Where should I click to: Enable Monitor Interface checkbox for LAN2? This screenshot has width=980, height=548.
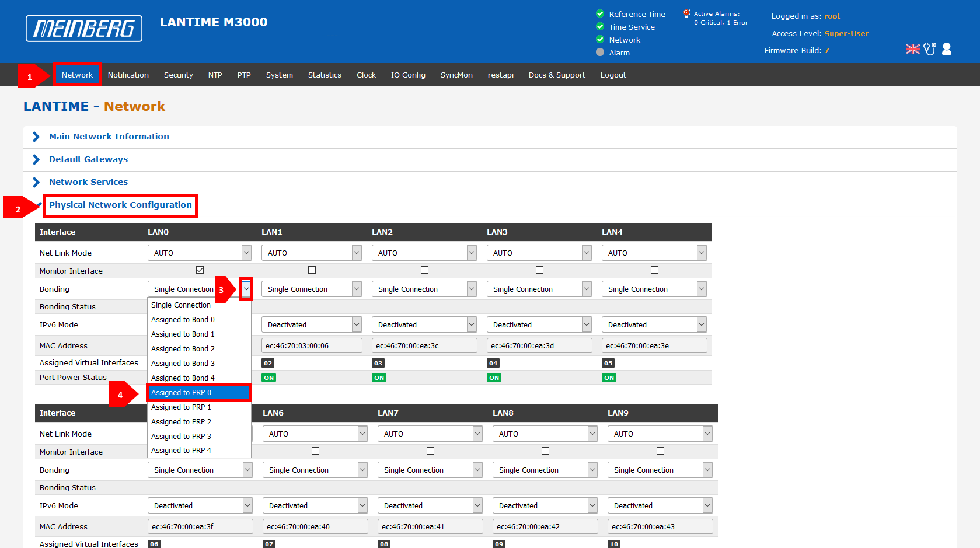pyautogui.click(x=424, y=270)
